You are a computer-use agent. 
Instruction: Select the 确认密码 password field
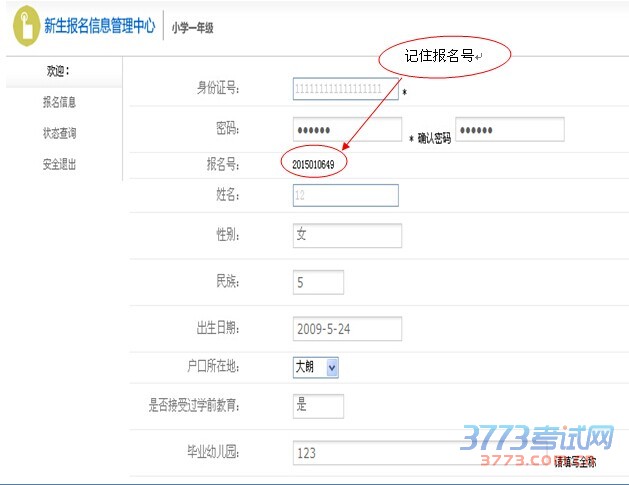[510, 130]
